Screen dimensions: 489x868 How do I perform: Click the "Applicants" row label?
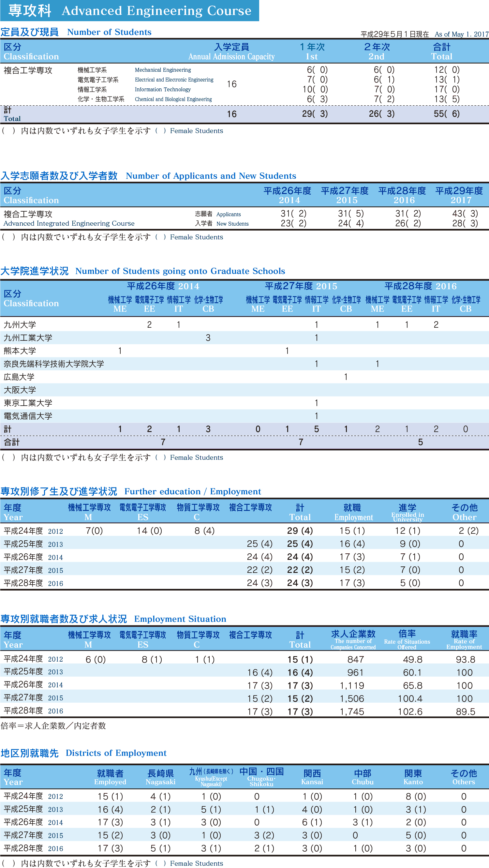[228, 214]
